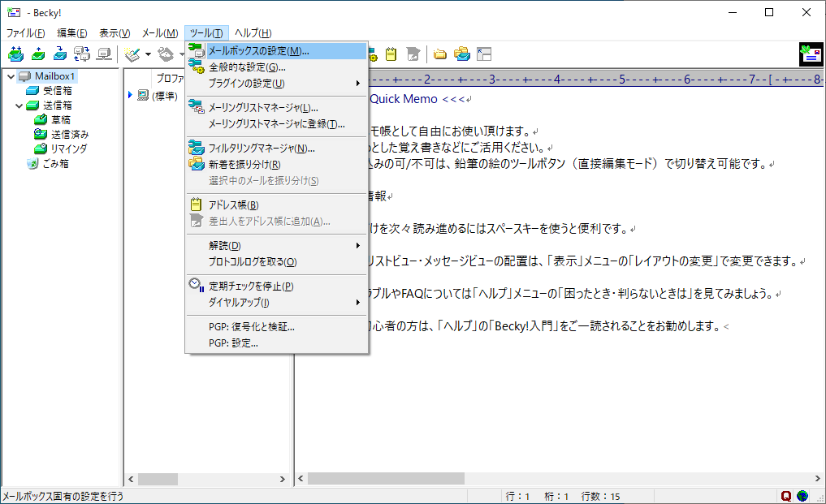Screen dimensions: 826x504
Task: Click the message view horizontal scrollbar thumb
Action: pos(386,479)
